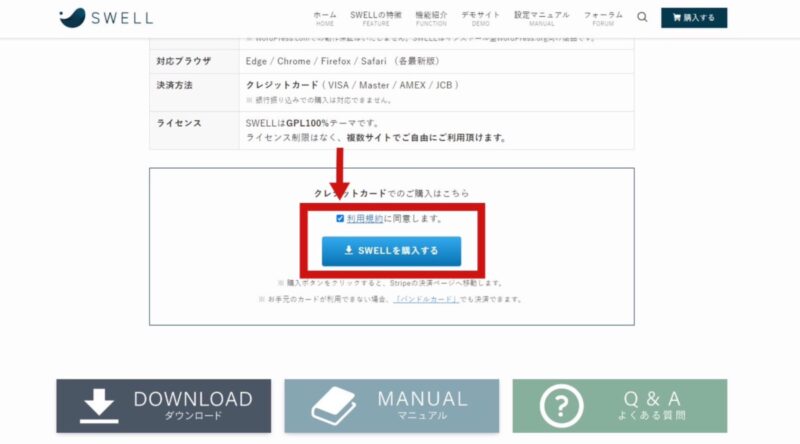Click the MANUAL マニュアル banner

(392, 406)
